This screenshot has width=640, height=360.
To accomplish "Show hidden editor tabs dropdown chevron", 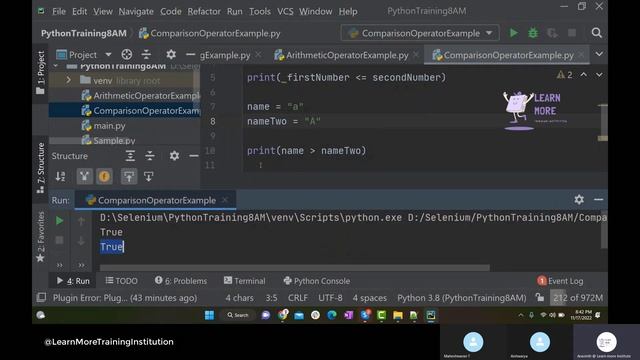I will pyautogui.click(x=599, y=54).
